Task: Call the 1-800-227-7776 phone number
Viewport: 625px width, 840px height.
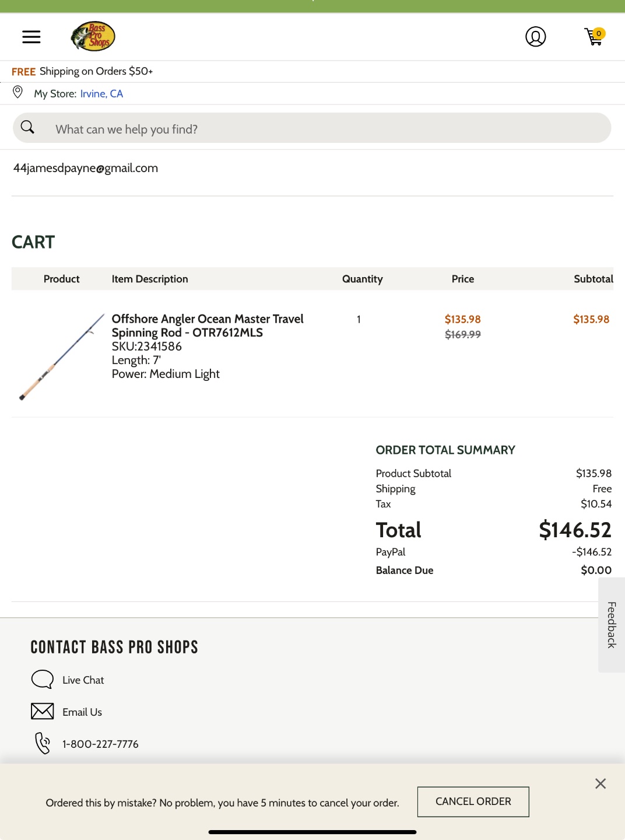Action: 100,744
